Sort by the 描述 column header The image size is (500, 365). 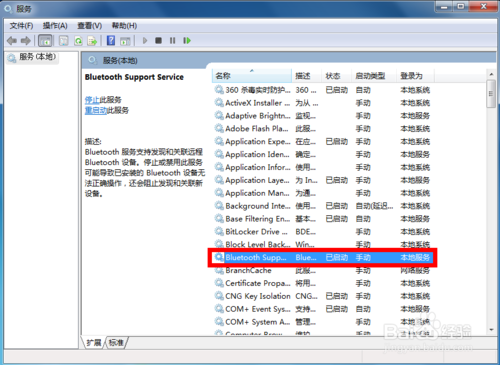point(307,76)
